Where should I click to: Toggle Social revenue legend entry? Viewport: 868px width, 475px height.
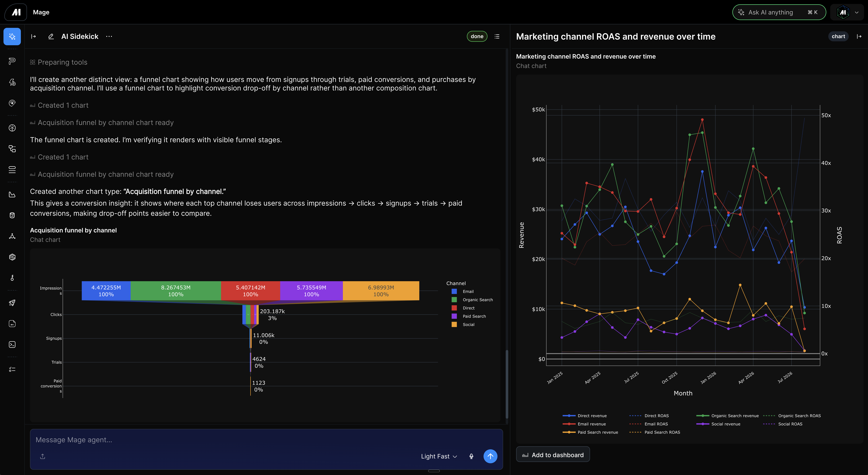[718, 424]
